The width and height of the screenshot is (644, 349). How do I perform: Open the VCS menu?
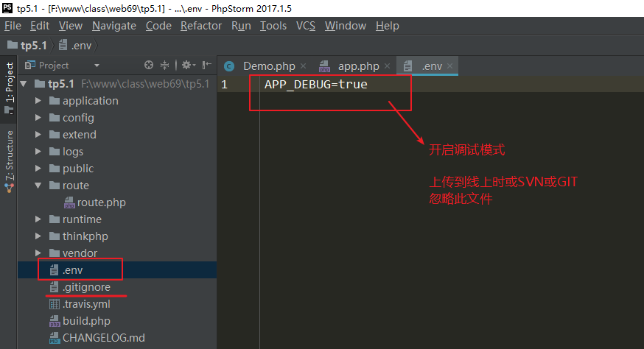pos(306,26)
